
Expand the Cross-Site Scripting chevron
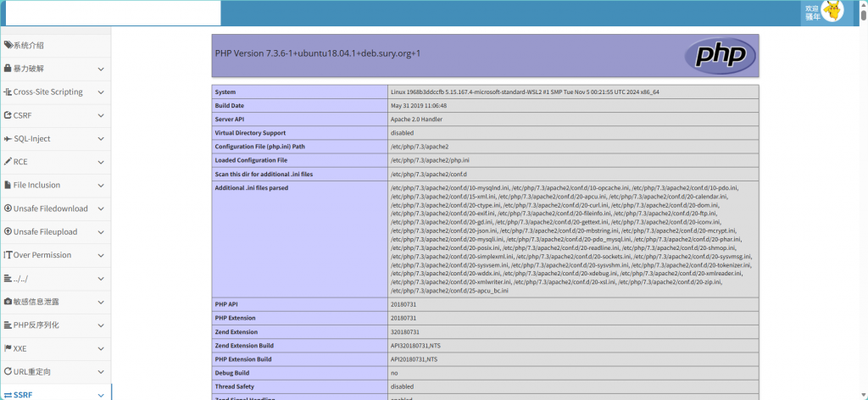coord(101,92)
